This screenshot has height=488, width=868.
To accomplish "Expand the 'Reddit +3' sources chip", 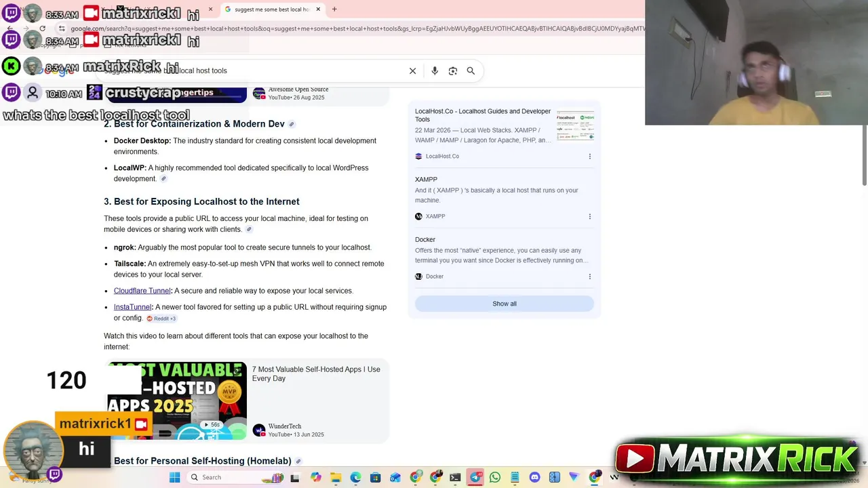I will [x=161, y=319].
